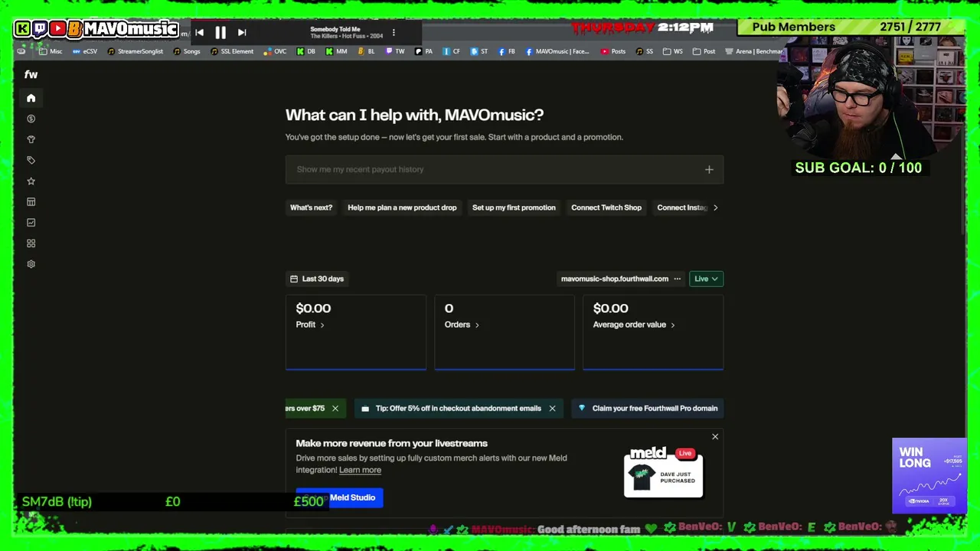Screen dimensions: 980x551
Task: Select the What's next? suggestion
Action: [311, 207]
